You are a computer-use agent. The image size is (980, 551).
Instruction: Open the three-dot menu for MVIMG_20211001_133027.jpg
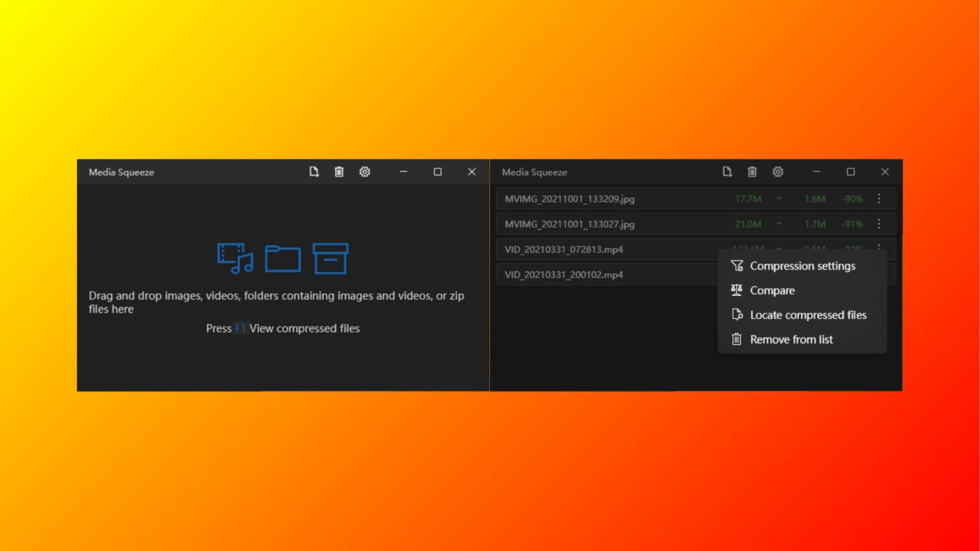coord(879,224)
